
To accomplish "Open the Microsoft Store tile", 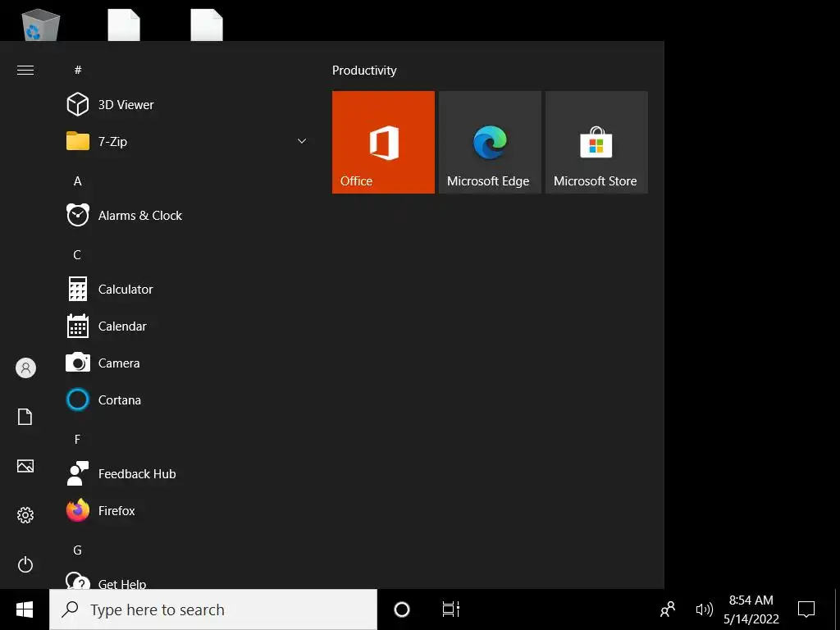I will [596, 142].
